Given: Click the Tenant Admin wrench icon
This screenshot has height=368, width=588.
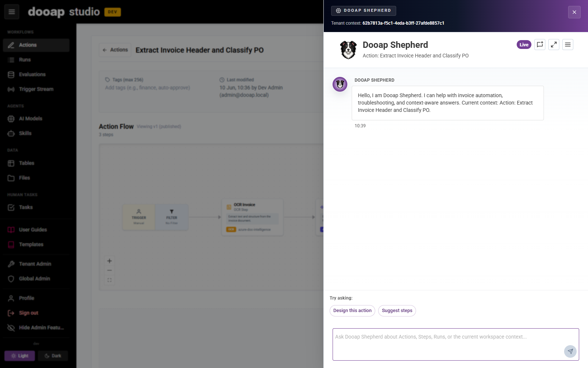Looking at the screenshot, I should pyautogui.click(x=11, y=264).
